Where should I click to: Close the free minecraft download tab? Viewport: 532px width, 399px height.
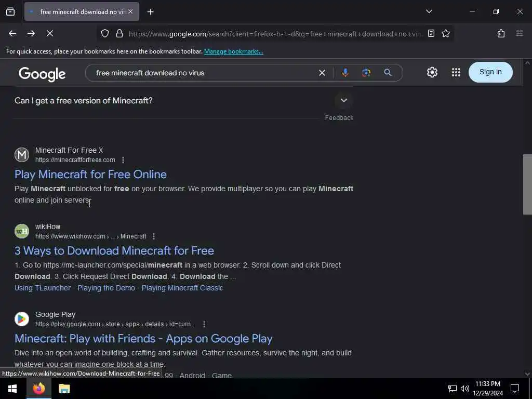pyautogui.click(x=130, y=11)
